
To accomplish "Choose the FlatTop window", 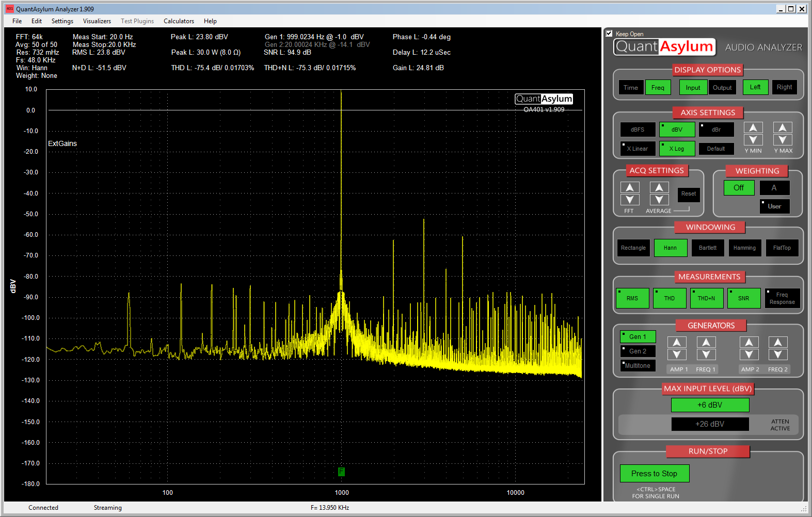I will (x=782, y=248).
